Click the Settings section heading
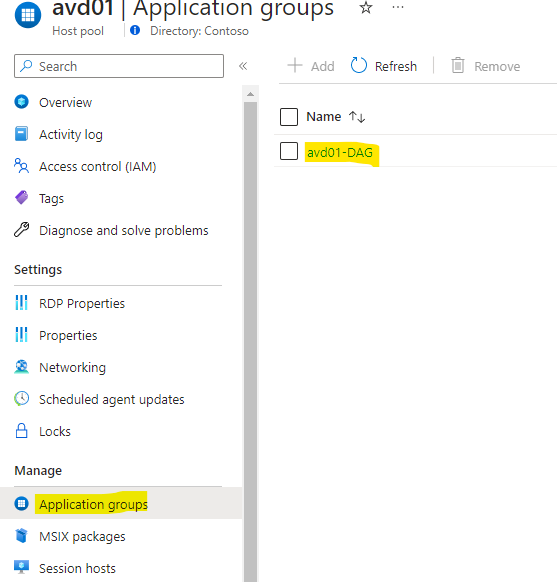The image size is (557, 582). tap(38, 269)
